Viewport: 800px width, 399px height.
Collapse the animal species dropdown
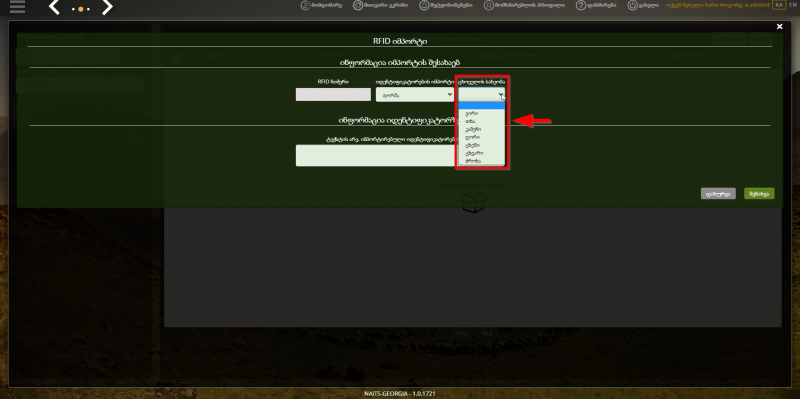[482, 94]
